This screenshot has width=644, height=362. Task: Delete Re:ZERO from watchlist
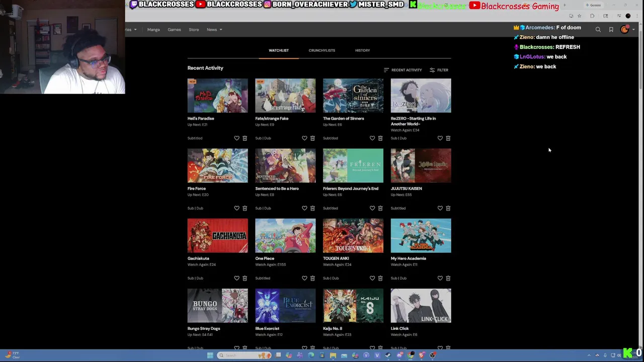(x=448, y=138)
